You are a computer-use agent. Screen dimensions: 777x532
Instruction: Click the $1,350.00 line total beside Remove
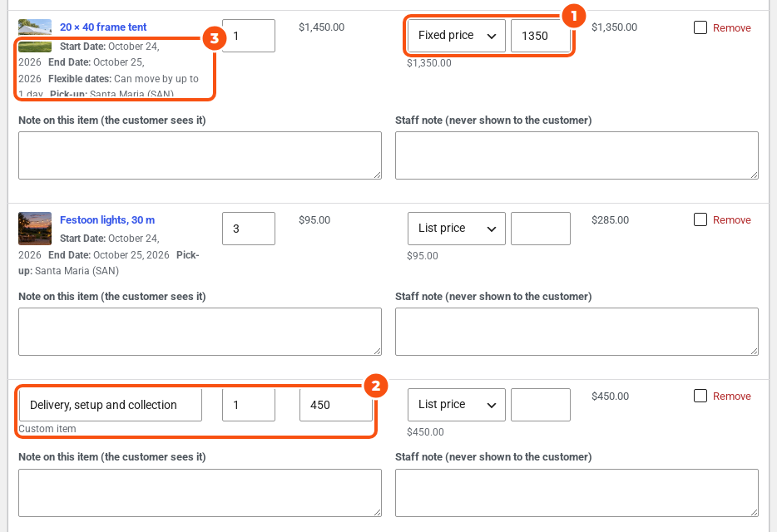[615, 27]
